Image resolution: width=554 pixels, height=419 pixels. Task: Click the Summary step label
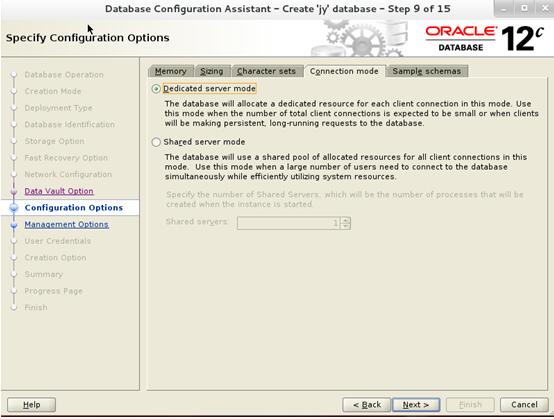click(43, 275)
